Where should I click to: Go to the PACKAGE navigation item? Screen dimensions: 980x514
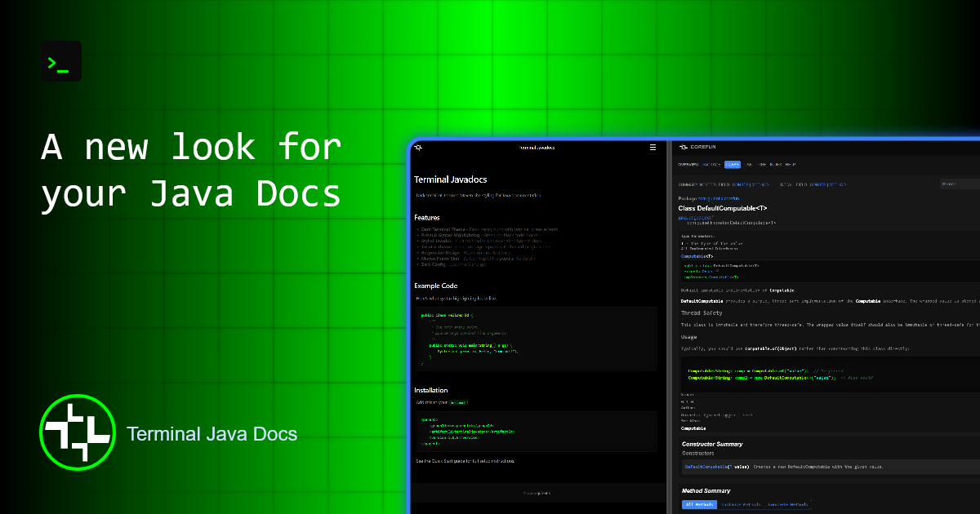(711, 165)
